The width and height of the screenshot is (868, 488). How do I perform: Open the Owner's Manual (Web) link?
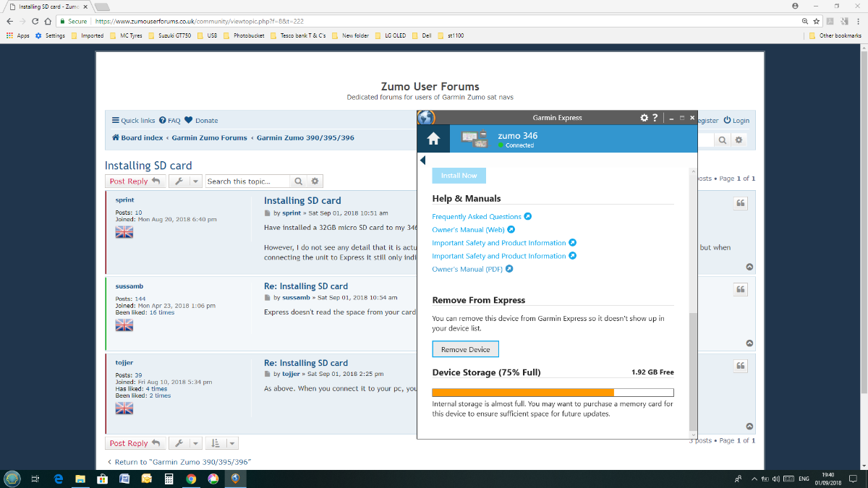(x=468, y=230)
